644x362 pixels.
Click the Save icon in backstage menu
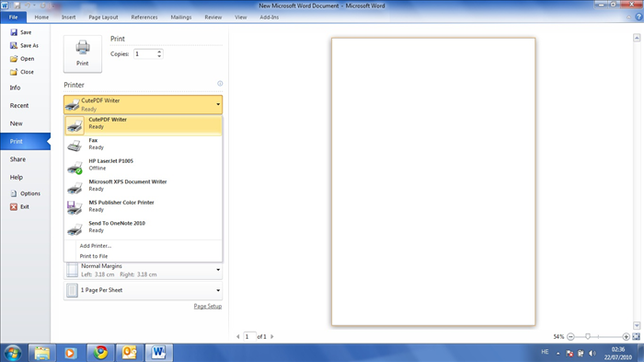coord(14,32)
